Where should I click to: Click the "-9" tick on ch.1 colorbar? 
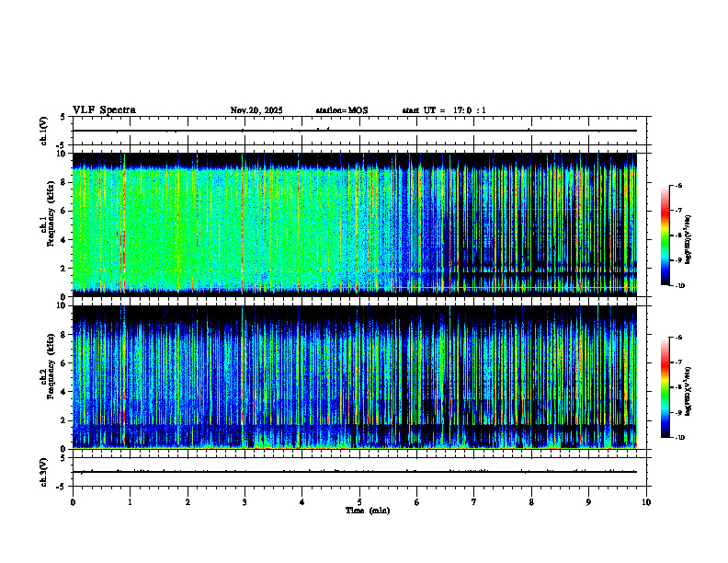(678, 260)
